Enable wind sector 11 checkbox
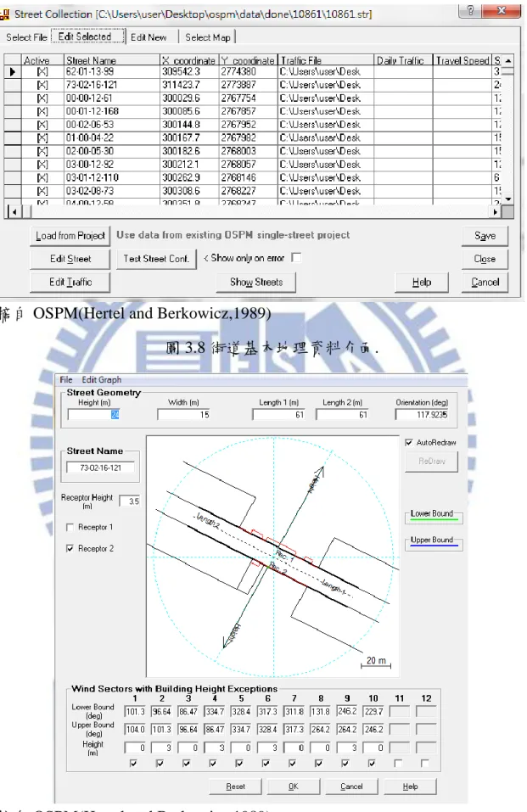527x812 pixels. (398, 763)
